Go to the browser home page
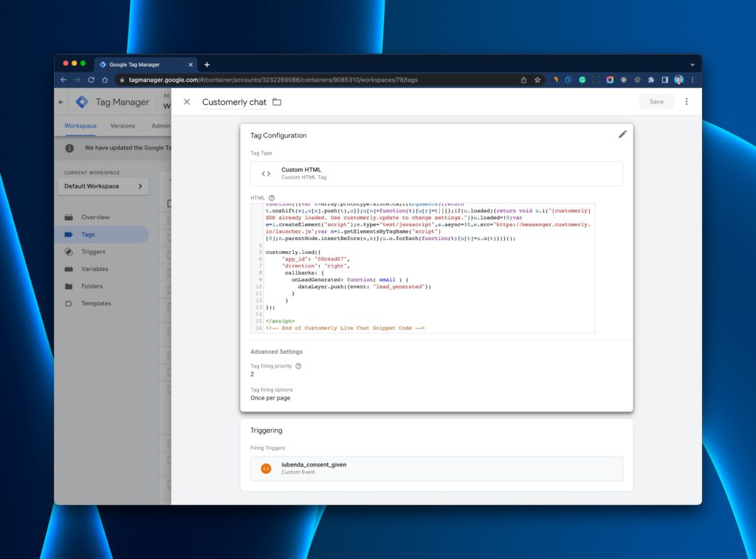This screenshot has height=559, width=756. [x=105, y=80]
